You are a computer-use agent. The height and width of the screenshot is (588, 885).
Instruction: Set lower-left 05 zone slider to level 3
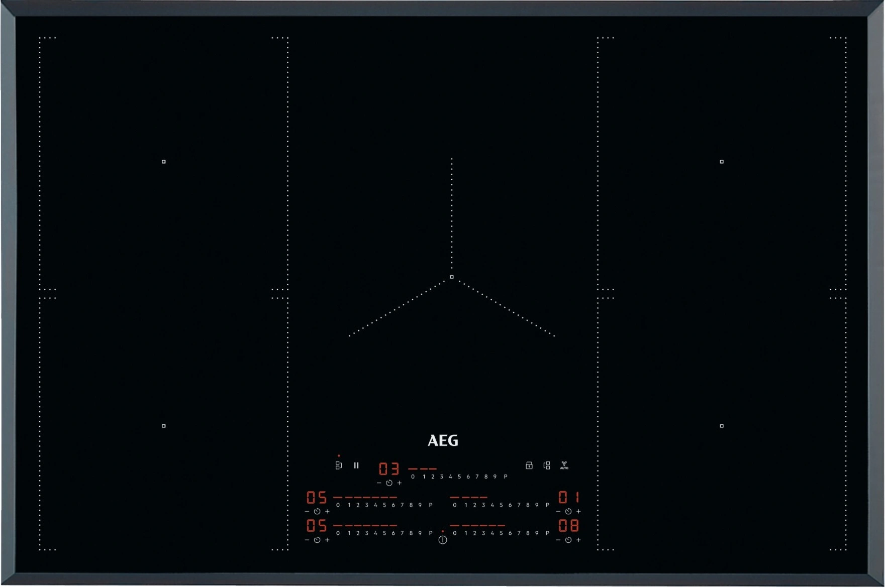366,534
